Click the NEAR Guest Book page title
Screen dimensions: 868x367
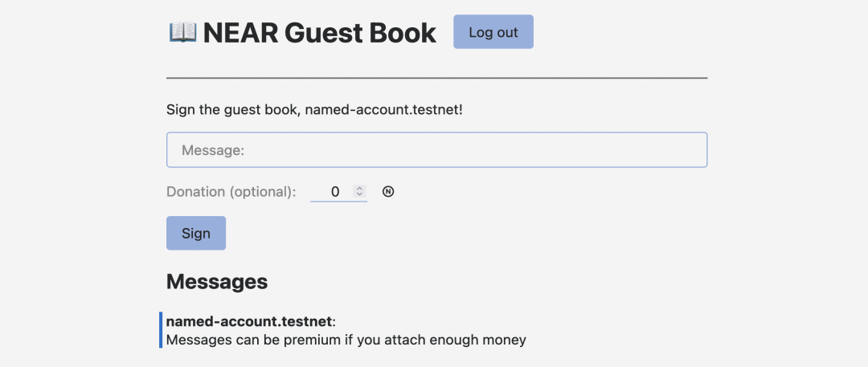(x=319, y=33)
